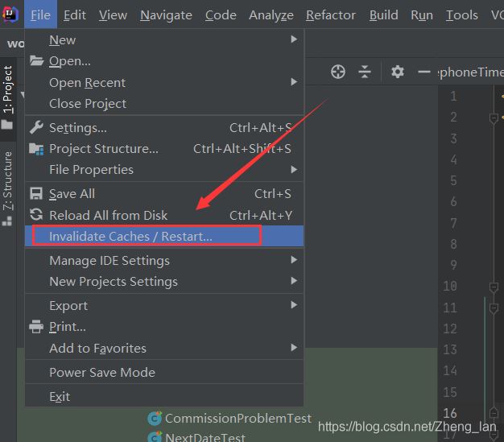
Task: Hide the project panel with minimize icon
Action: point(424,72)
